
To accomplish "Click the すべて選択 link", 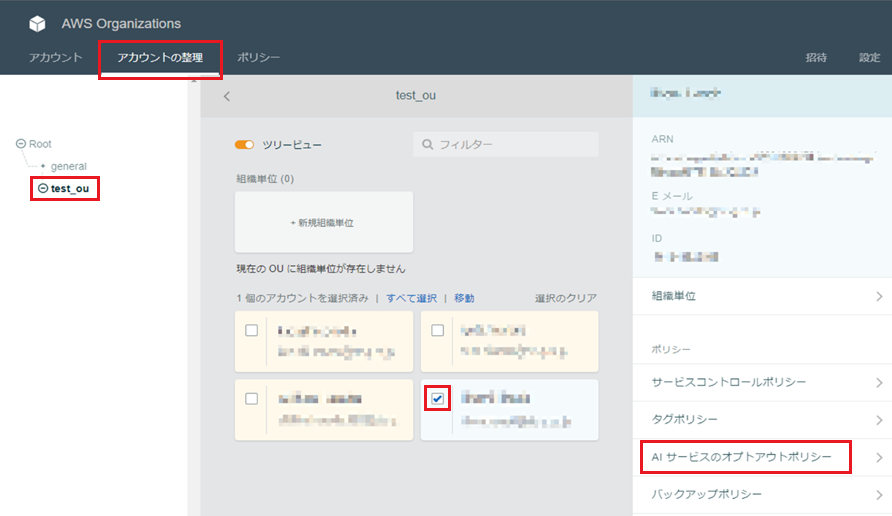I will [411, 298].
